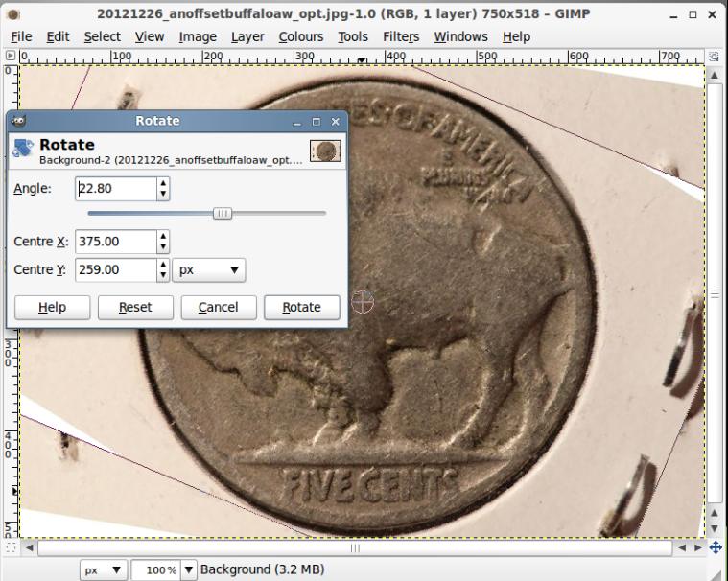Minimize the Rotate dialog
Image resolution: width=728 pixels, height=581 pixels.
(x=297, y=122)
